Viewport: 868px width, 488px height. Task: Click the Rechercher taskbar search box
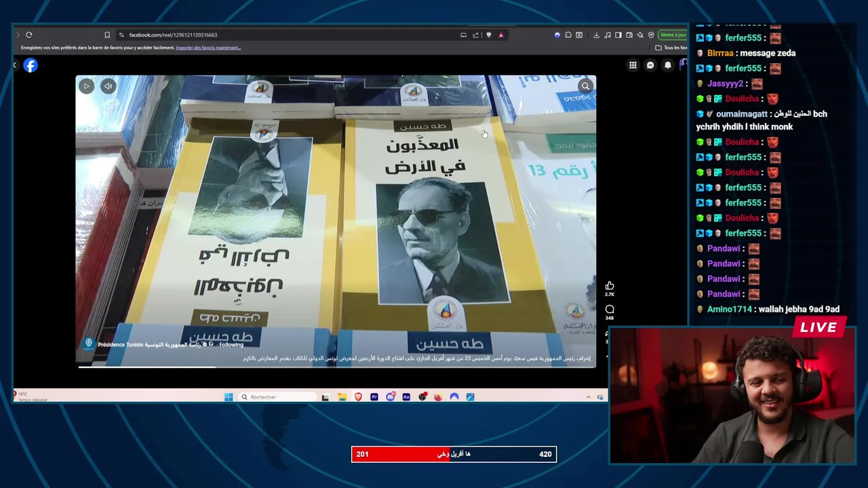277,396
